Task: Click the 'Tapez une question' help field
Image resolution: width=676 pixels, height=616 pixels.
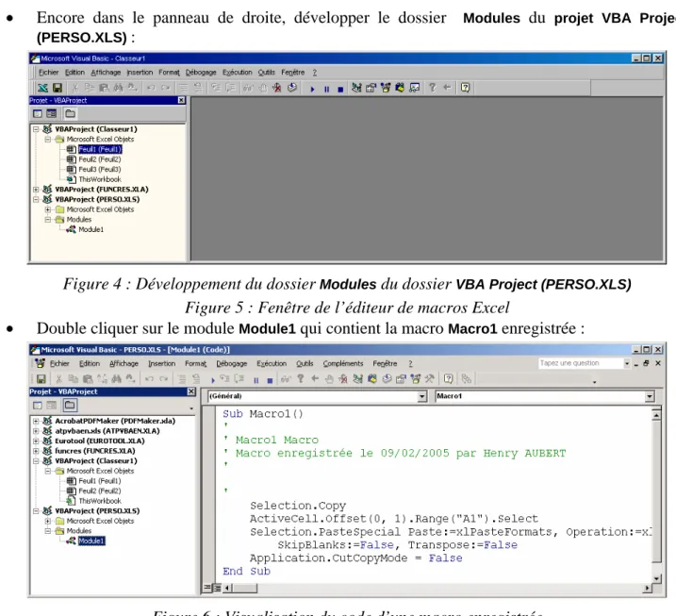Action: [580, 363]
